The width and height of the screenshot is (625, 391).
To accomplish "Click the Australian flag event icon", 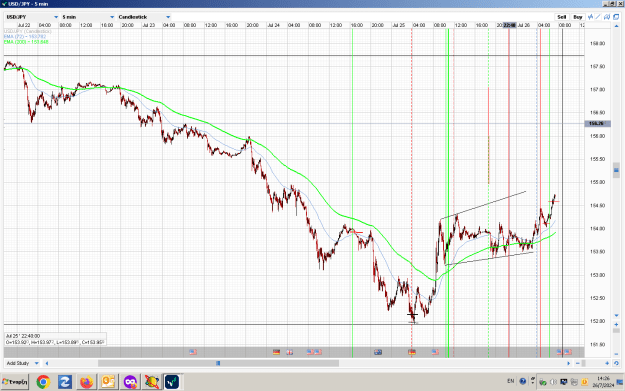I will (x=378, y=352).
